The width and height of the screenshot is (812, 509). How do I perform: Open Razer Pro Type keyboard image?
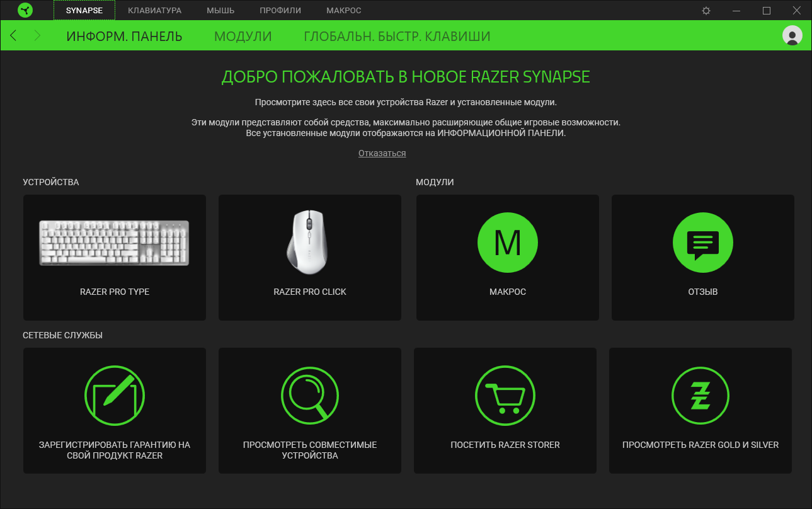click(114, 242)
